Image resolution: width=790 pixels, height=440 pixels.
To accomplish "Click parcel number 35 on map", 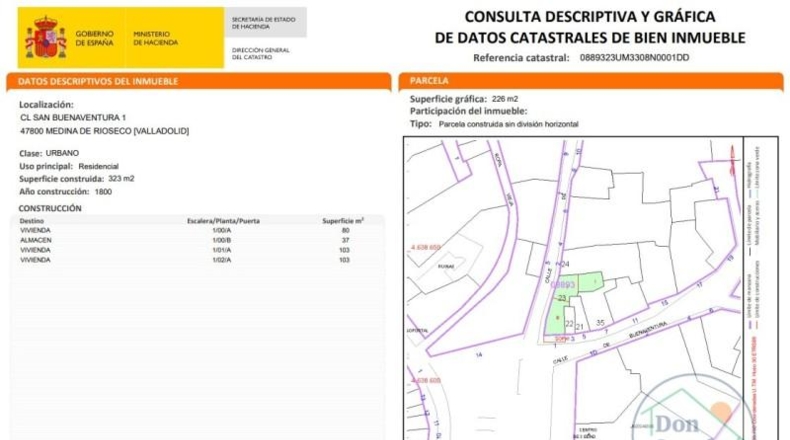I will tap(600, 323).
